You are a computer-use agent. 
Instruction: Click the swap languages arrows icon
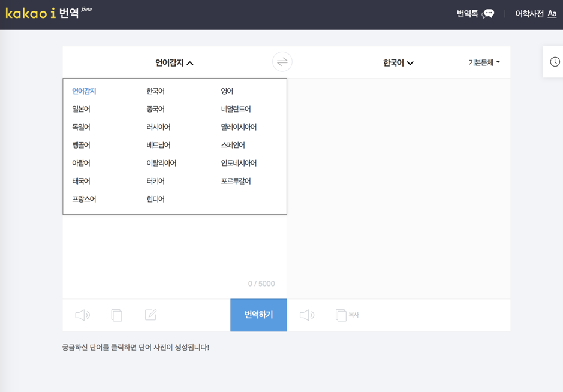[x=282, y=62]
